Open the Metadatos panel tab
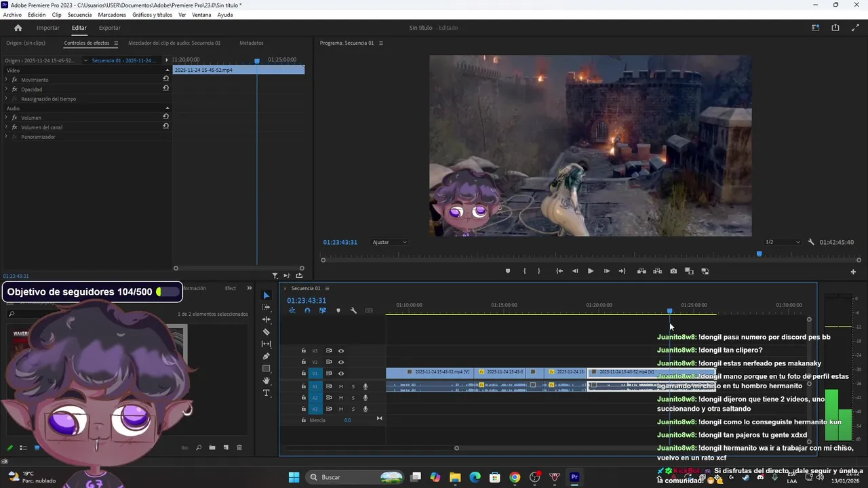This screenshot has height=488, width=868. (252, 43)
